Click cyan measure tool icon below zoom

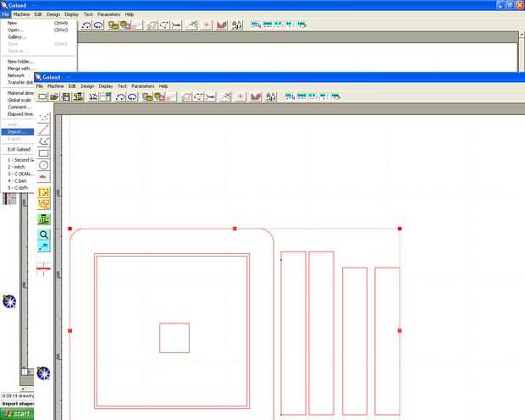tap(44, 246)
